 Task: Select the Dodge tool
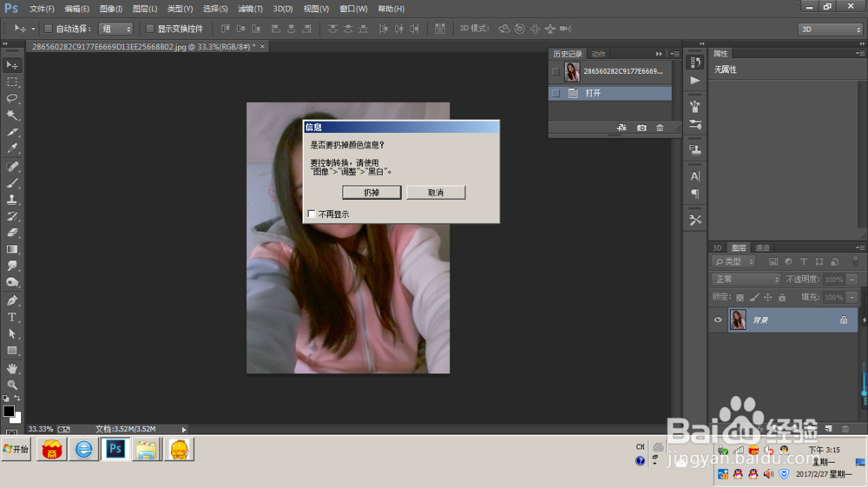11,282
